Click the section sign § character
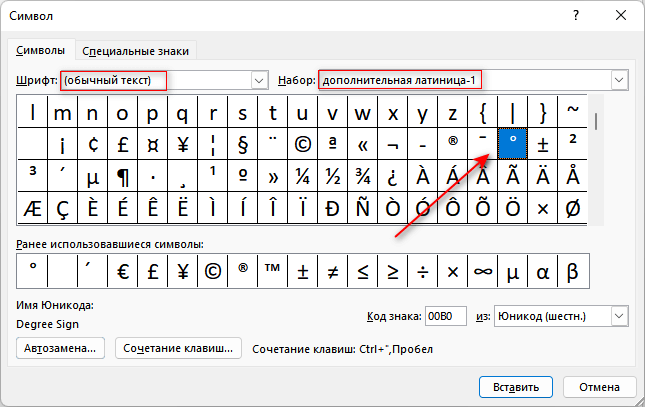The height and width of the screenshot is (407, 645). 243,143
